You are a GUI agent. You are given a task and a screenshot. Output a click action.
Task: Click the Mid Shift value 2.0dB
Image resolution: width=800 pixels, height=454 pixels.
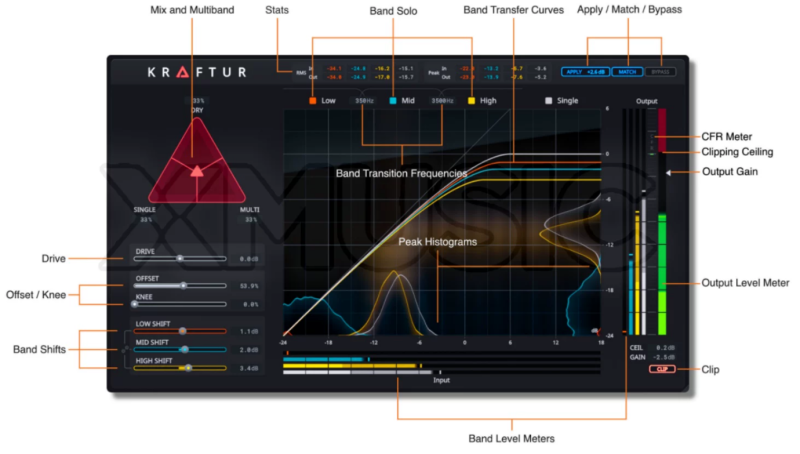(248, 350)
